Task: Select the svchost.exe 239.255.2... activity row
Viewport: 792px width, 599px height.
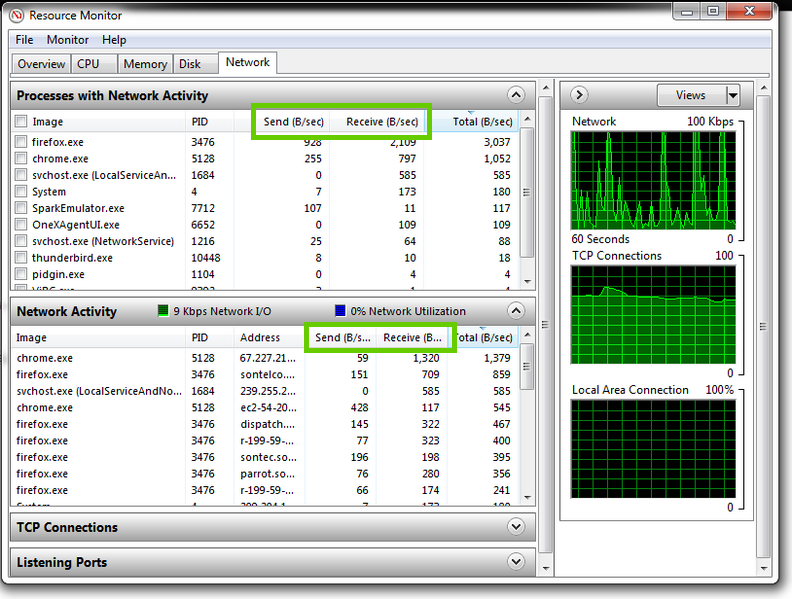Action: tap(265, 391)
